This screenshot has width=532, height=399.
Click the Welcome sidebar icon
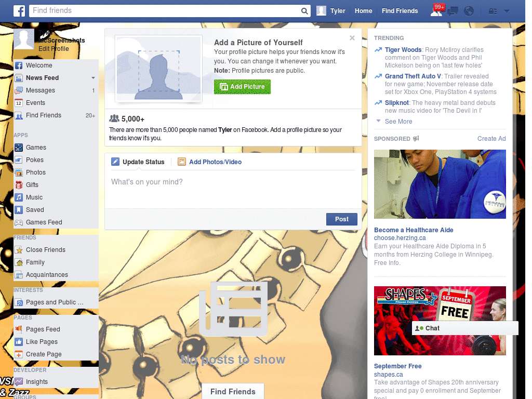click(x=19, y=65)
